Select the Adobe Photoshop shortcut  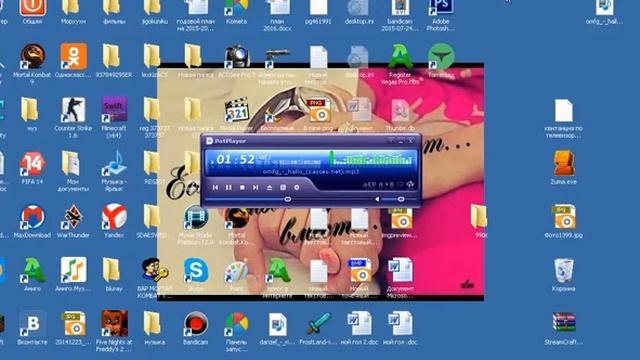coord(441,15)
